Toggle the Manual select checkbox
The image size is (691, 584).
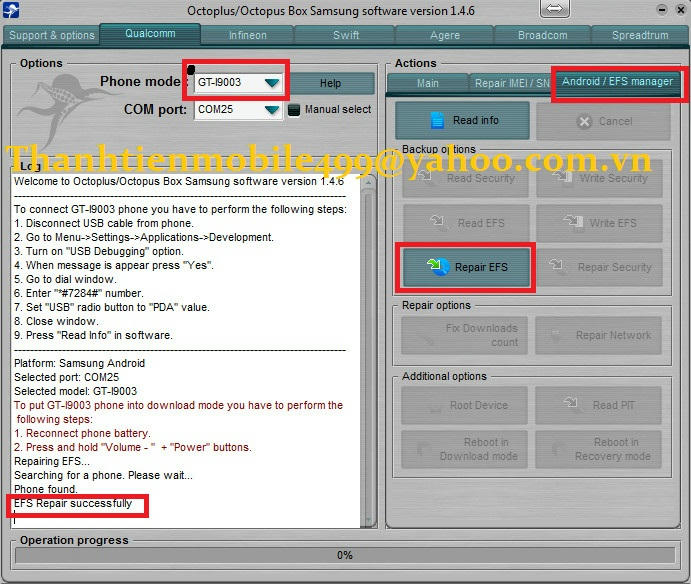click(x=293, y=110)
